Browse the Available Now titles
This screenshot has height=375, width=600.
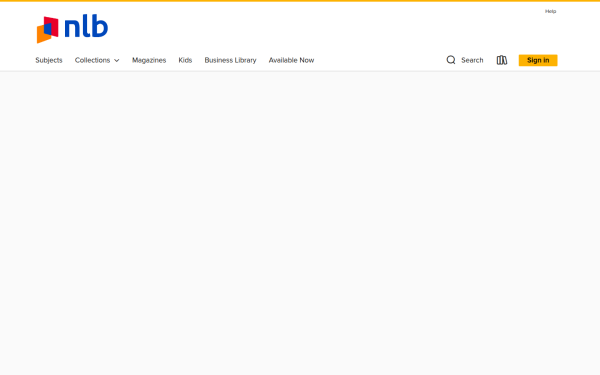(x=291, y=60)
